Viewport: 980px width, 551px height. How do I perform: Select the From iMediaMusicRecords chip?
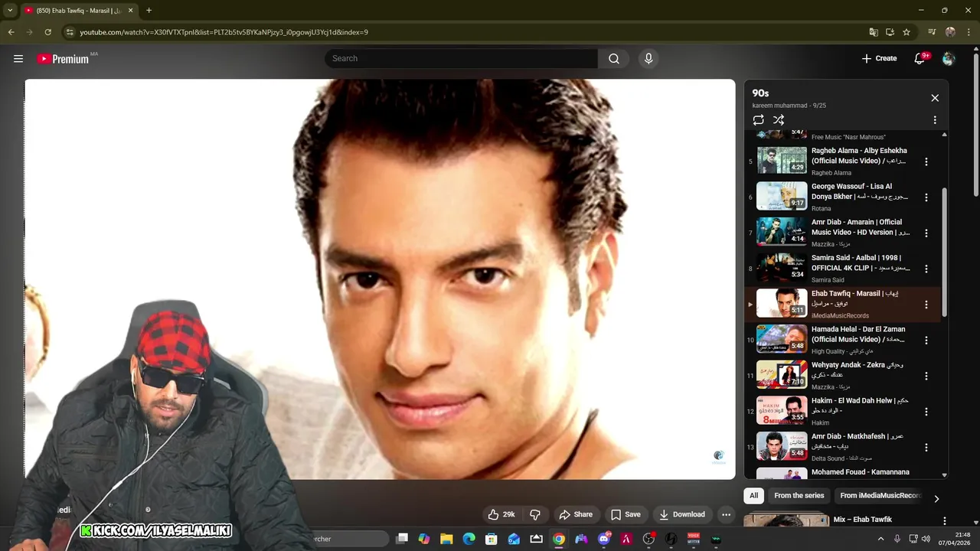click(880, 495)
